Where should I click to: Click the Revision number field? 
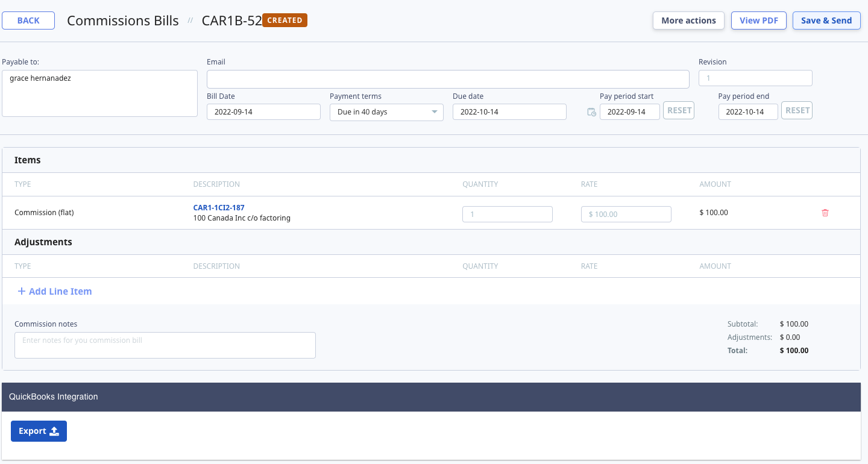click(x=755, y=78)
